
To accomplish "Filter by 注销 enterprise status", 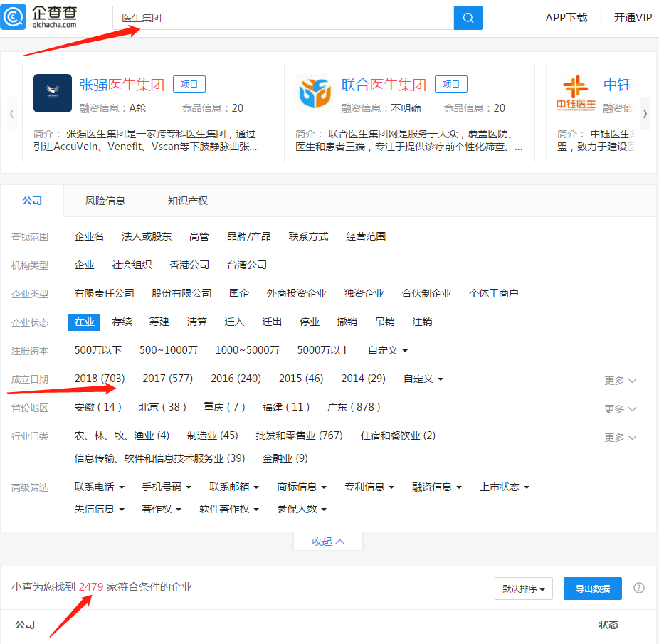I will (x=422, y=322).
